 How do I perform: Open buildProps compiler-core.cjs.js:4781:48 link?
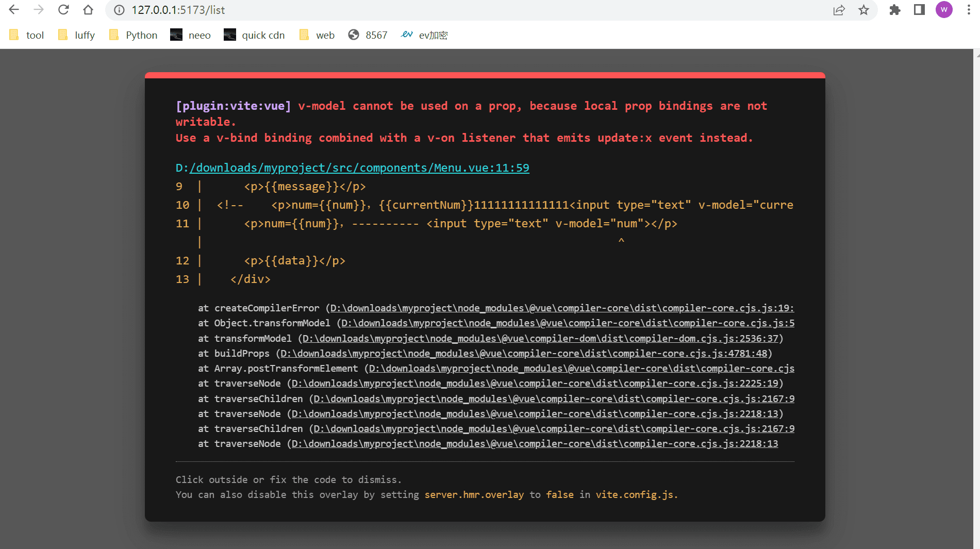tap(524, 354)
